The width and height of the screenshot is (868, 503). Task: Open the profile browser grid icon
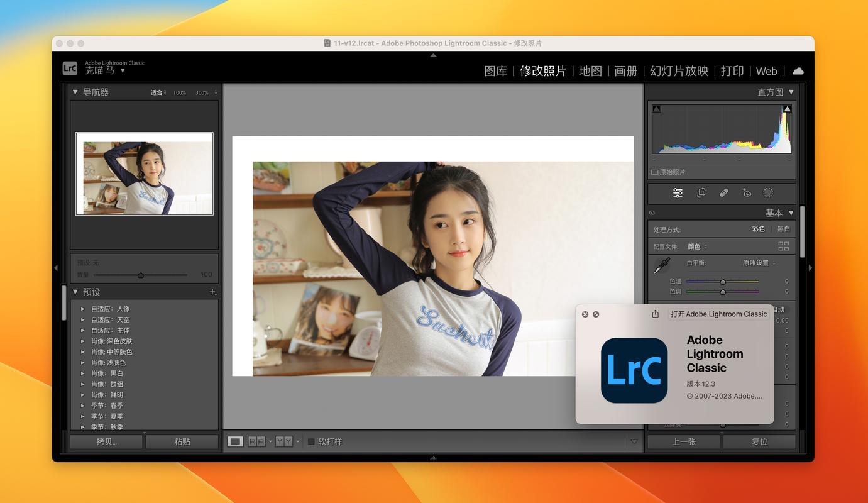point(783,246)
